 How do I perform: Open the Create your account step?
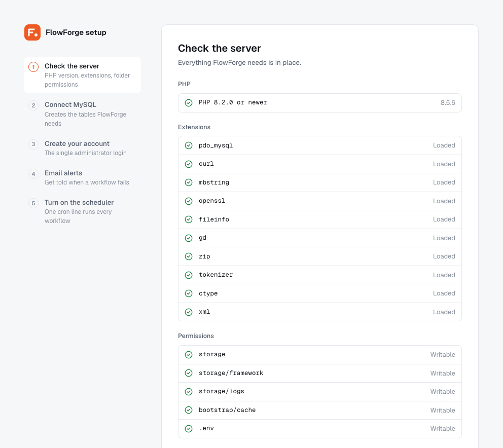83,148
